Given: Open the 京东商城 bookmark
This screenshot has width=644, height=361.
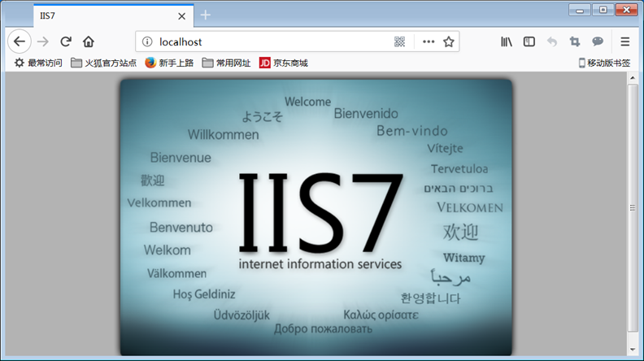Looking at the screenshot, I should pyautogui.click(x=284, y=63).
